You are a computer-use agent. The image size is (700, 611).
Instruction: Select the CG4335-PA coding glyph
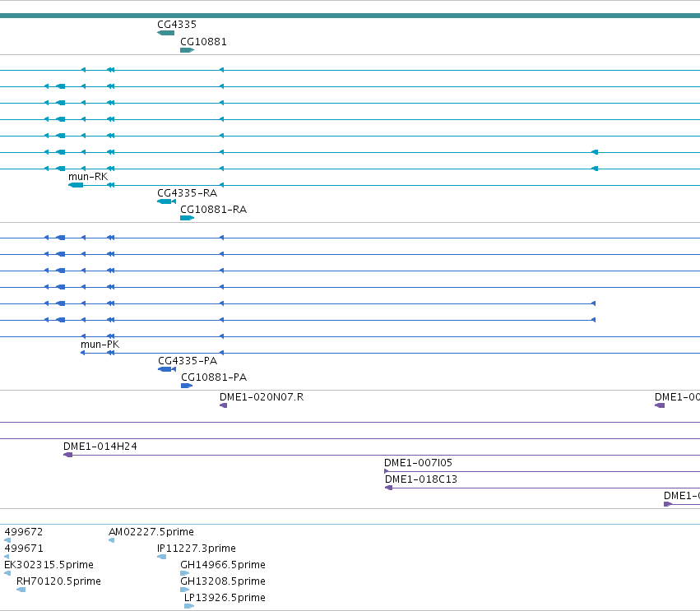point(167,369)
